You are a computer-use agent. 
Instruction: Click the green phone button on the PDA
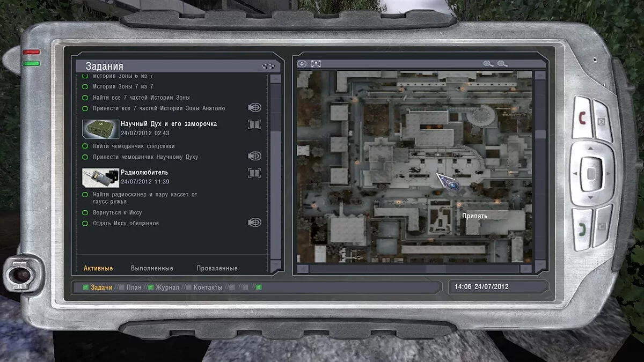[x=581, y=230]
